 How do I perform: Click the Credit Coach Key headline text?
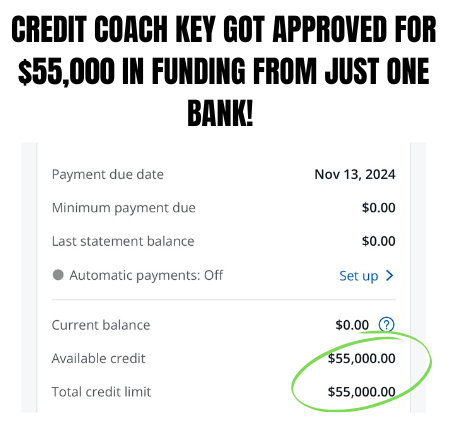[x=224, y=71]
